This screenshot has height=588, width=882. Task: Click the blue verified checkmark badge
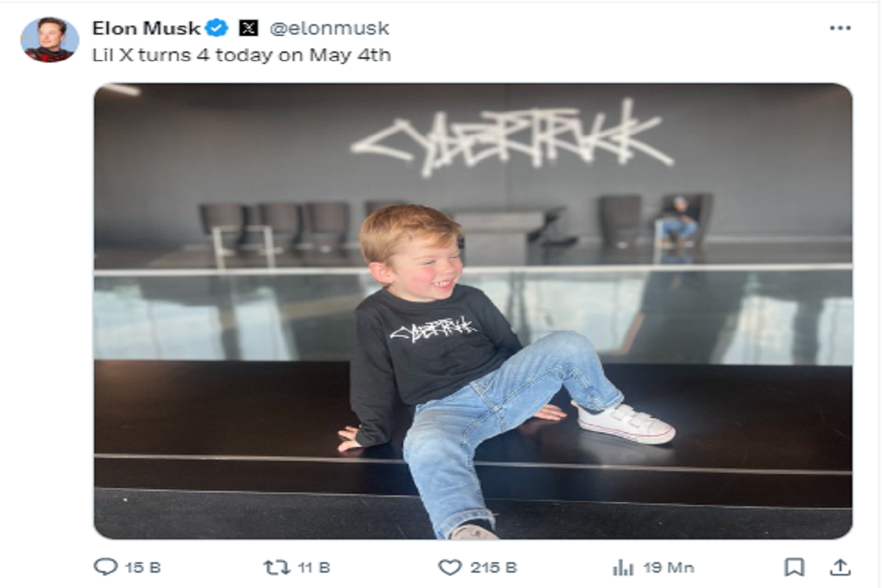click(217, 29)
